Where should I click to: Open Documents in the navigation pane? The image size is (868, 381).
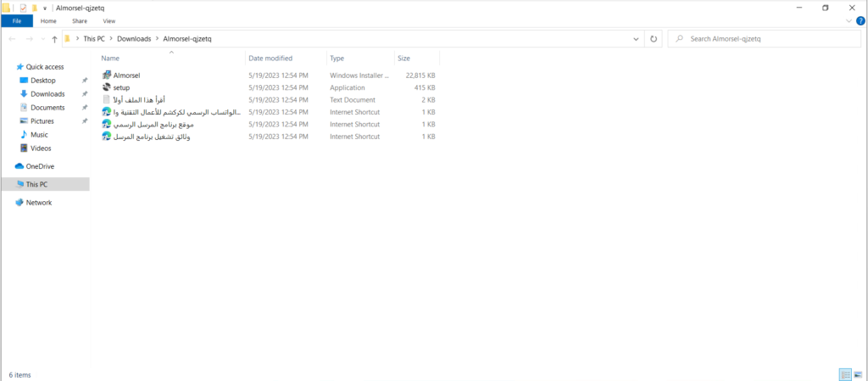(47, 108)
